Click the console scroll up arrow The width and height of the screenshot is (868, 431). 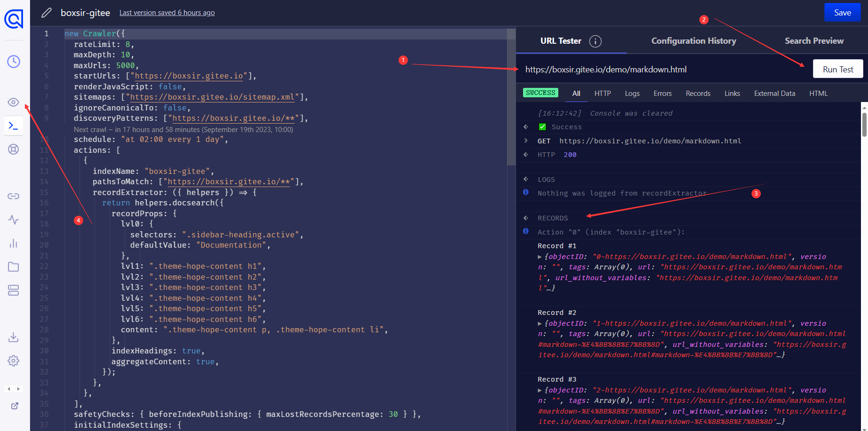(864, 107)
